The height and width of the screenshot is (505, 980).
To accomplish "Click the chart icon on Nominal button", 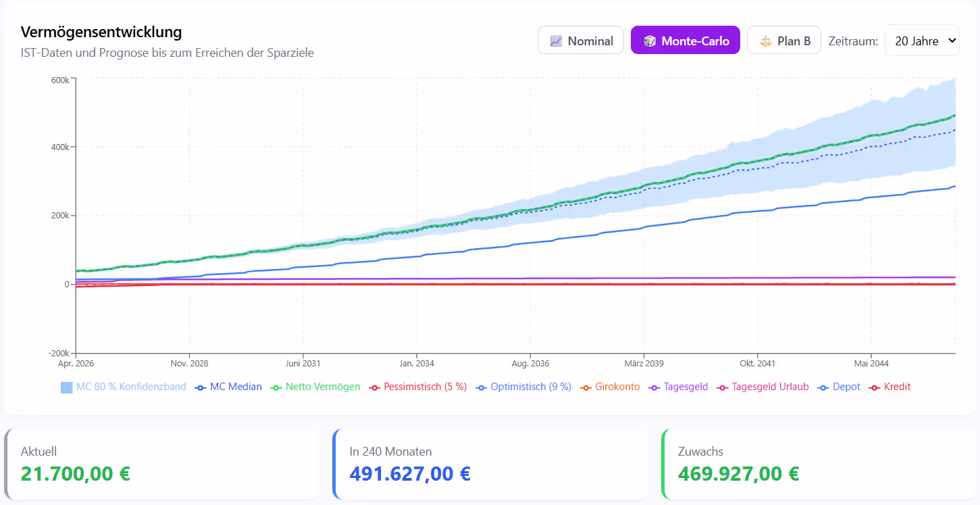I will 556,41.
